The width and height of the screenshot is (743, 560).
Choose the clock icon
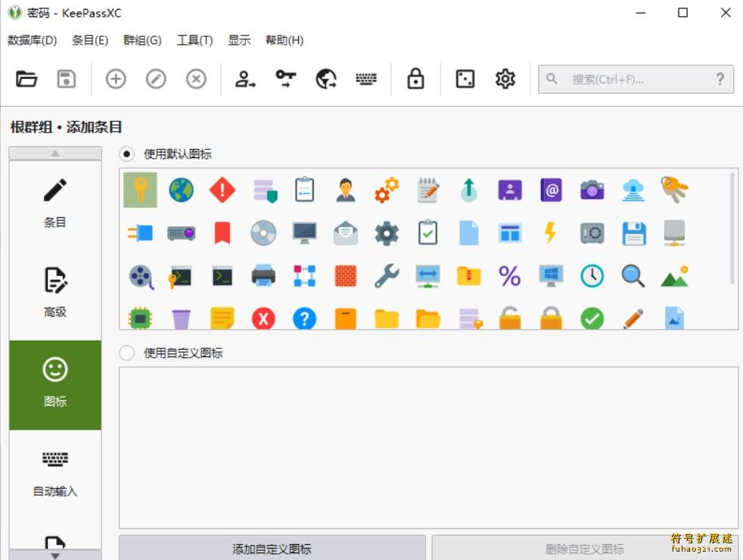pos(592,275)
